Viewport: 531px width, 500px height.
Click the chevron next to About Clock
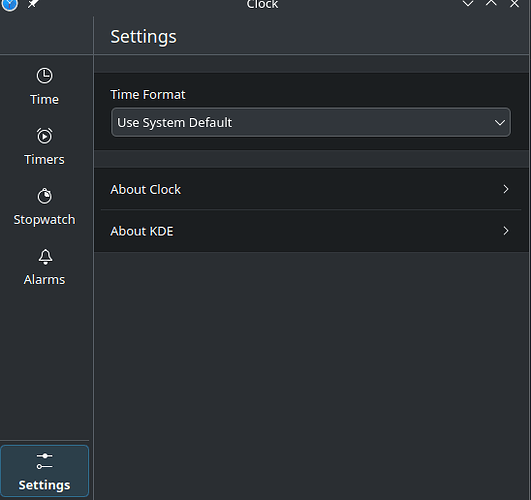tap(506, 189)
